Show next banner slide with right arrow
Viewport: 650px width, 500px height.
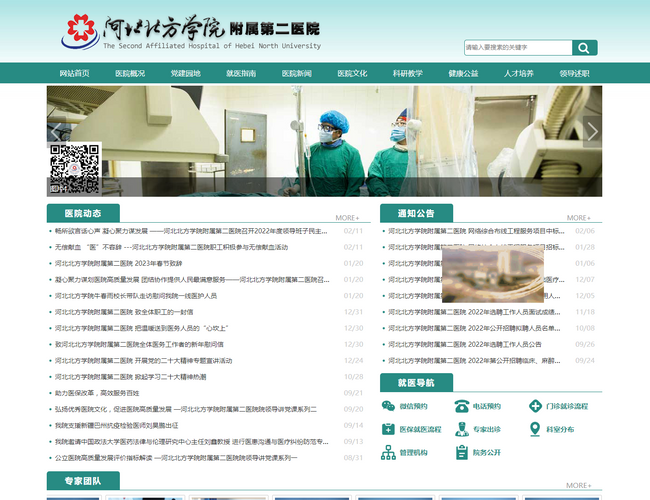click(x=592, y=131)
